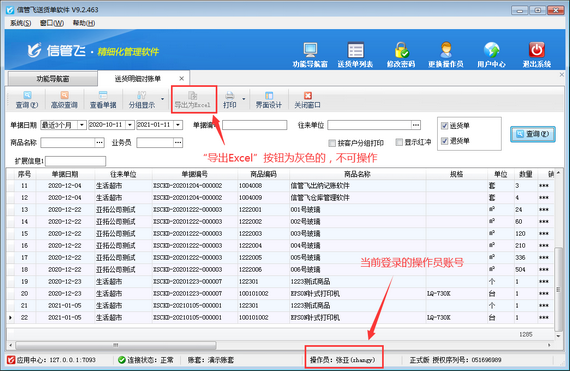Enable the 按客户分组打印 checkbox

click(x=332, y=143)
